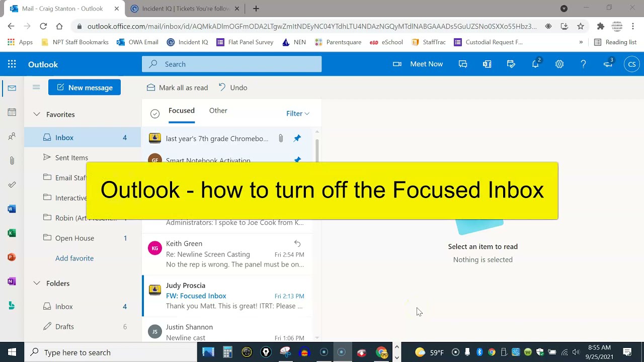
Task: Open the Outlook app launcher grid
Action: click(x=12, y=64)
